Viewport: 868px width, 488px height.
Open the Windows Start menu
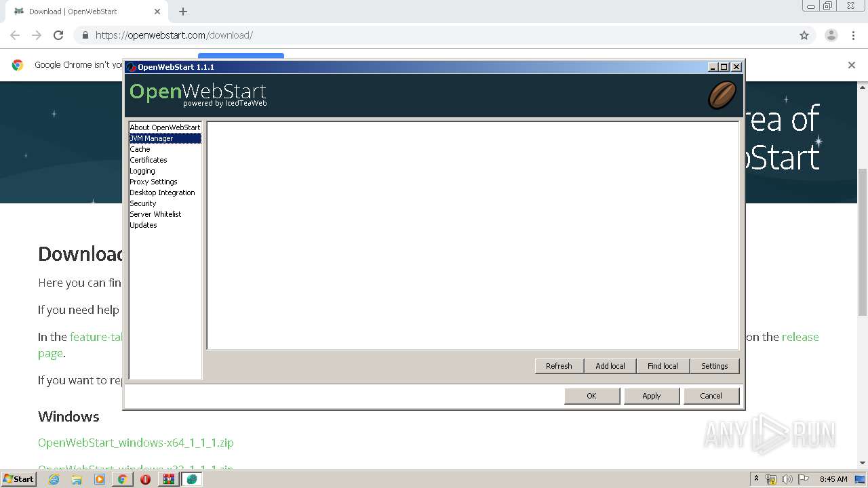tap(19, 479)
